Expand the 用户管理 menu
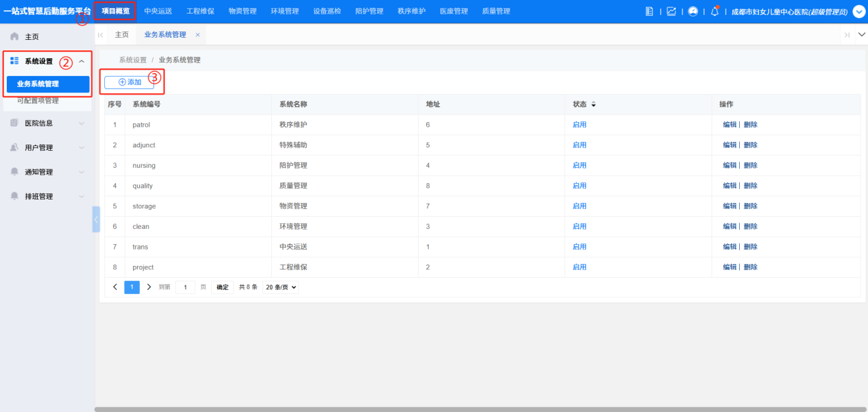868x412 pixels. pyautogui.click(x=82, y=147)
